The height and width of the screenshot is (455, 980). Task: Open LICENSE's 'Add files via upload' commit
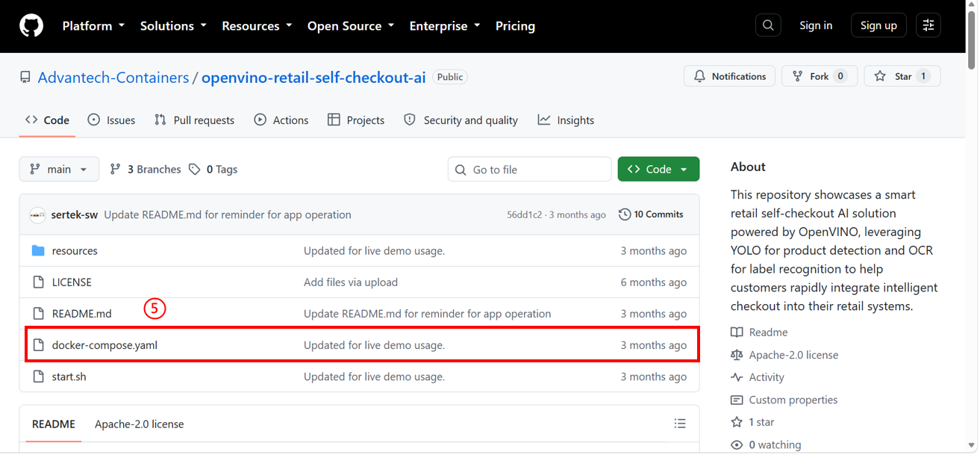pos(351,282)
